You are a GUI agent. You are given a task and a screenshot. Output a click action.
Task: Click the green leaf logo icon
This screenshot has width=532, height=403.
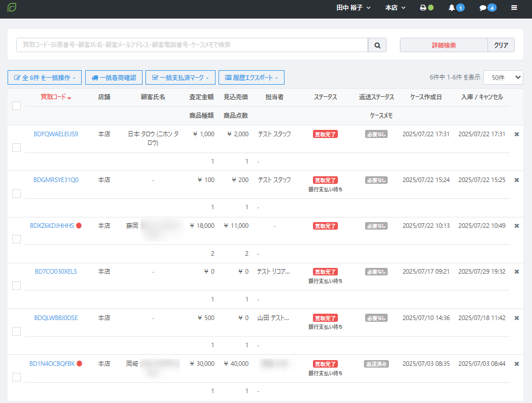[12, 8]
